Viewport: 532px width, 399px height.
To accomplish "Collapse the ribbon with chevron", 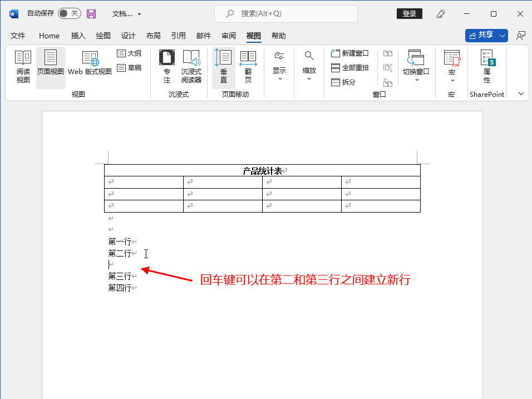I will pos(521,94).
